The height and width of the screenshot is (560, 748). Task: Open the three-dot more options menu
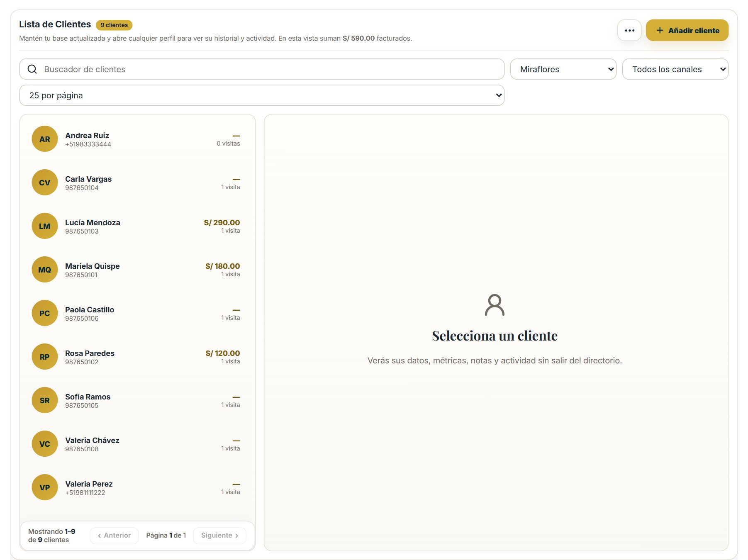point(629,30)
